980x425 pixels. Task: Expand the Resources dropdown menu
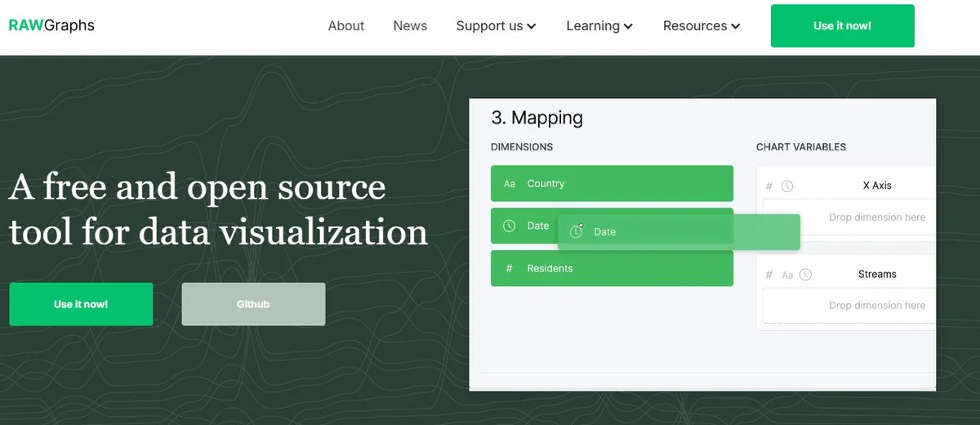click(x=702, y=26)
